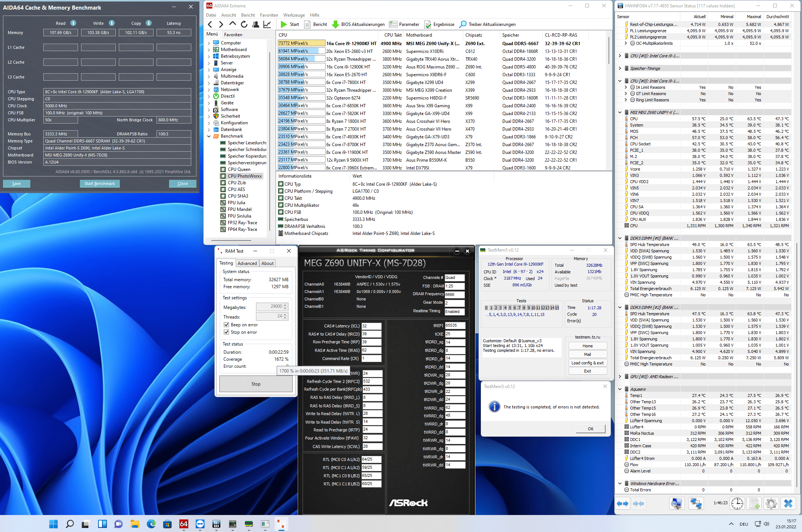Click the AIDA64 refresh toolbar icon
Screen dimensions: 802x532
tap(244, 24)
